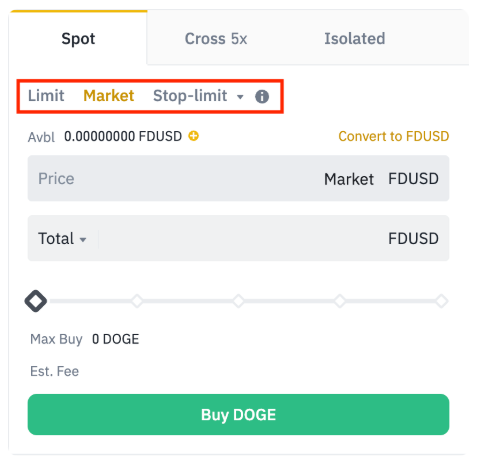Click the Total amount input field
The image size is (479, 473).
coord(238,238)
